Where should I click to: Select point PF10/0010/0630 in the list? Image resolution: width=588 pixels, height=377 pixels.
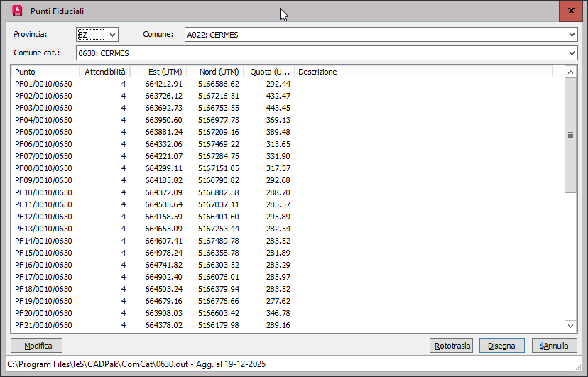click(x=287, y=192)
